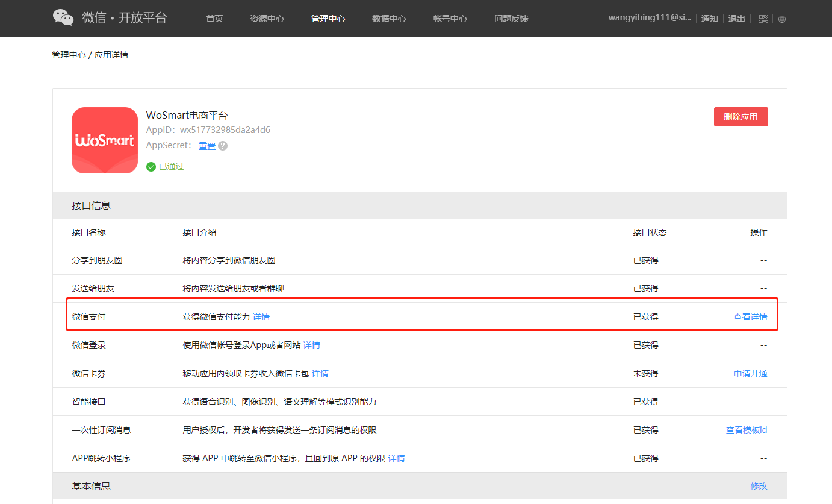Select 管理中心 in the top navigation
The image size is (832, 504).
click(328, 19)
